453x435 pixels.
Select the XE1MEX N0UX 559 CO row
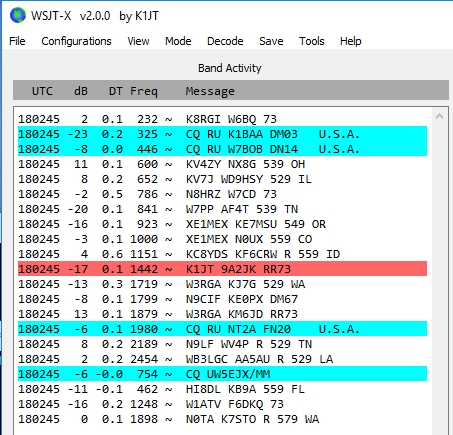tap(222, 239)
